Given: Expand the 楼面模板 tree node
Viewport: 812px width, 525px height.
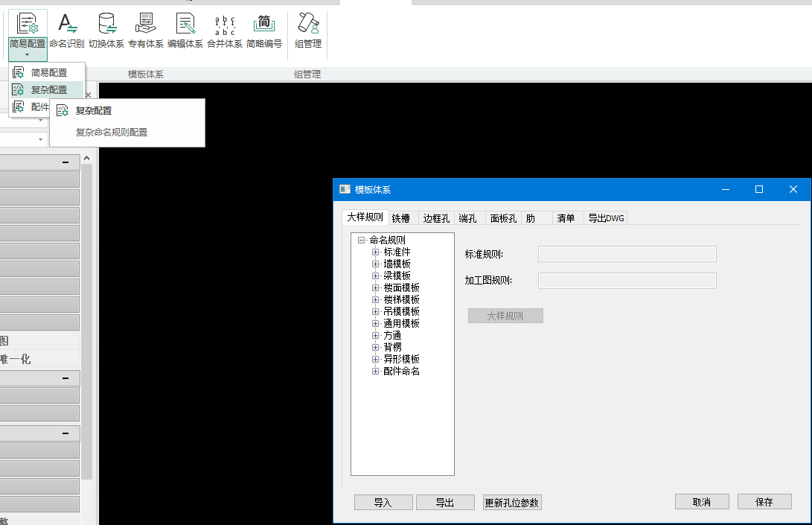Looking at the screenshot, I should [x=375, y=287].
